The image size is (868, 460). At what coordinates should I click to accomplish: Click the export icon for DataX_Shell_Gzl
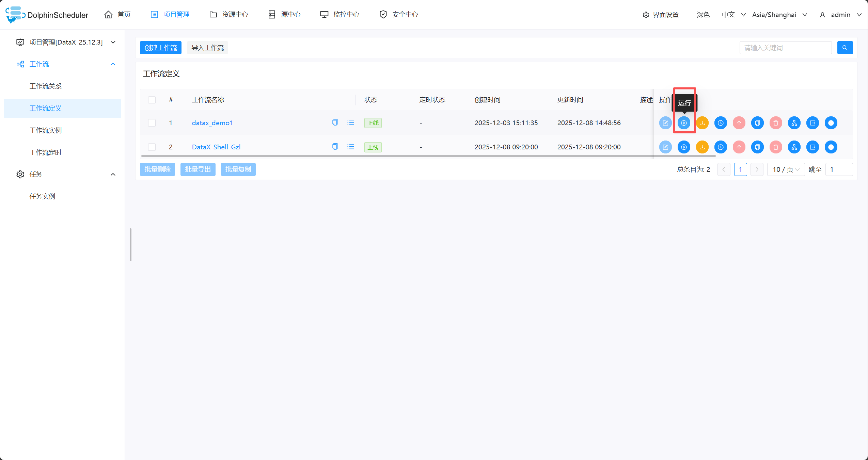point(812,147)
